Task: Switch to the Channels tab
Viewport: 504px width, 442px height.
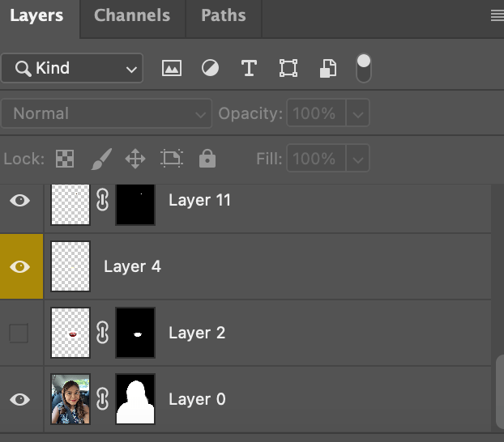Action: [132, 15]
